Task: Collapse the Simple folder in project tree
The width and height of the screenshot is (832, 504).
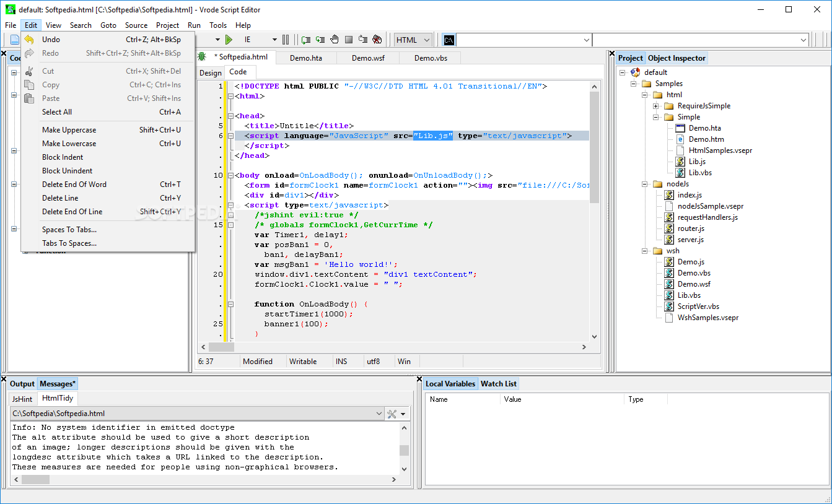Action: (x=655, y=117)
